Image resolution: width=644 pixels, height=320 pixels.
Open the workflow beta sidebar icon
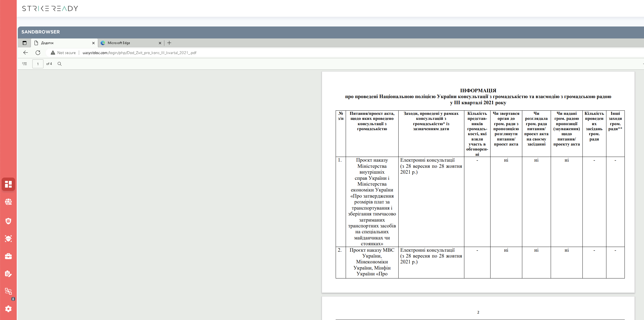(x=8, y=292)
